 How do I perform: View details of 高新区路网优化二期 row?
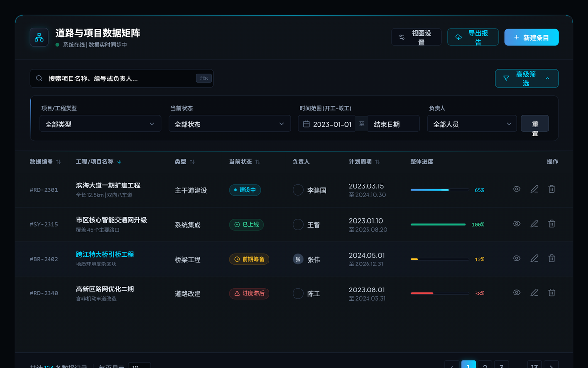[516, 293]
